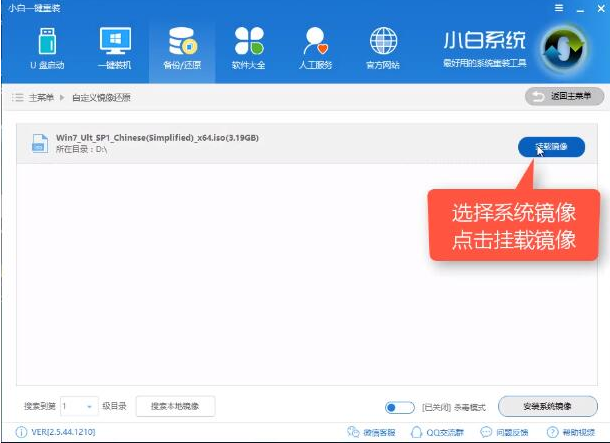610x443 pixels.
Task: Open the 备份/还原 backup restore section
Action: pyautogui.click(x=182, y=48)
